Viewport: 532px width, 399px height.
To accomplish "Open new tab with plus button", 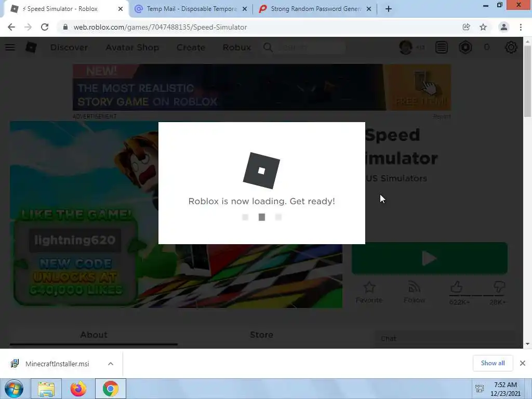I will point(389,9).
